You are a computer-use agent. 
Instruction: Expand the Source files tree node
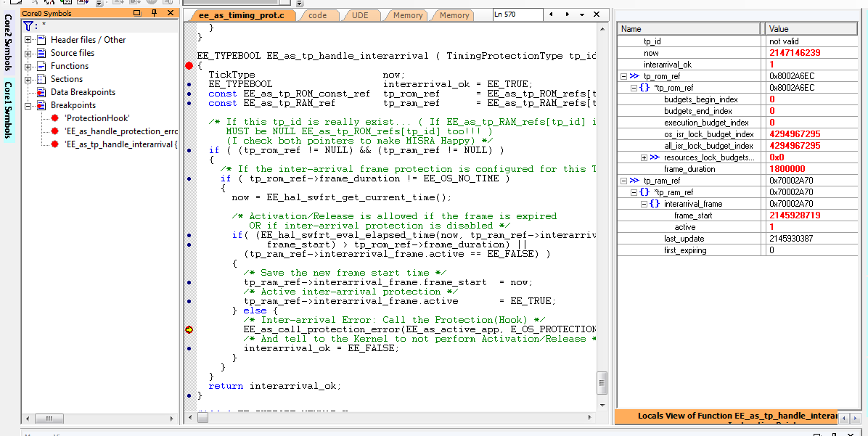click(x=28, y=54)
